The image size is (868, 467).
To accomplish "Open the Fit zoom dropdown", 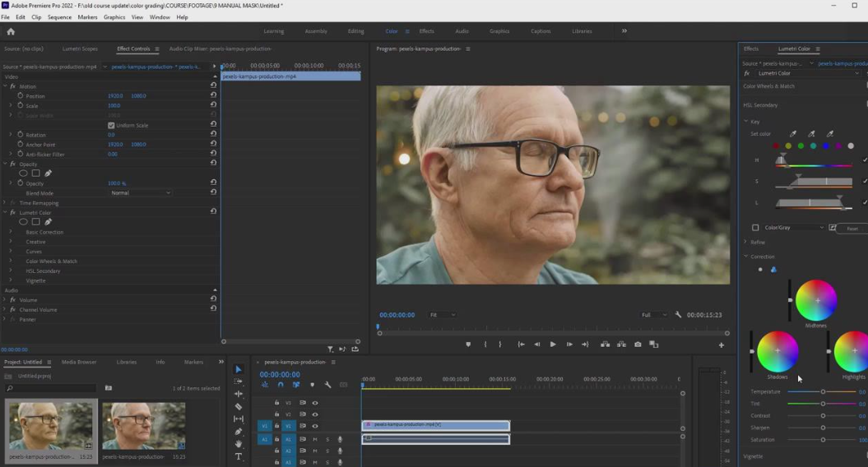I will pos(443,315).
